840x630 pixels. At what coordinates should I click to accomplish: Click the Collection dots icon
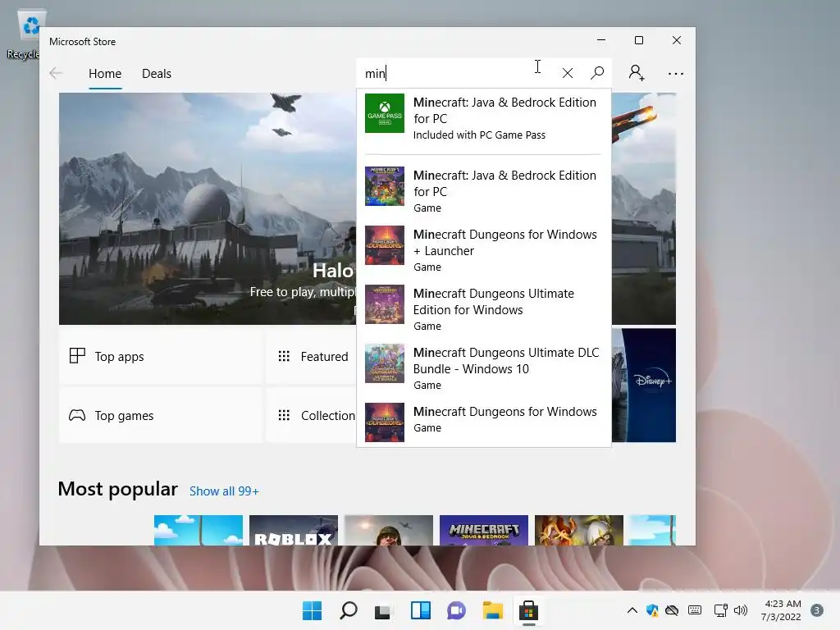284,415
